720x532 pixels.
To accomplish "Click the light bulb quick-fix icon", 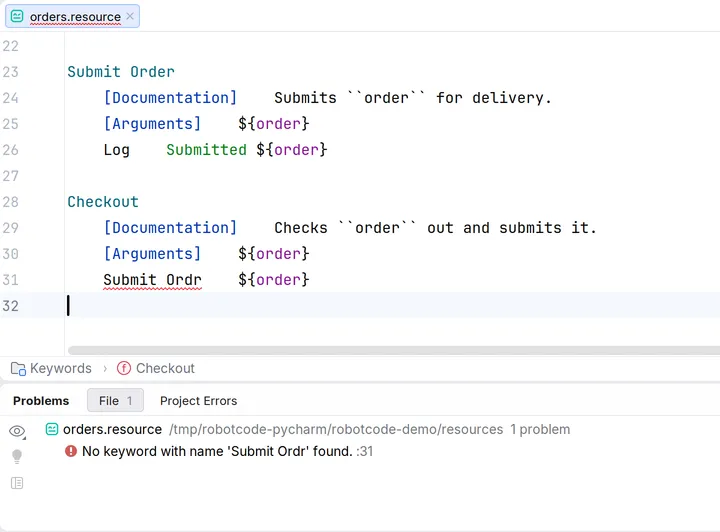I will tap(17, 456).
